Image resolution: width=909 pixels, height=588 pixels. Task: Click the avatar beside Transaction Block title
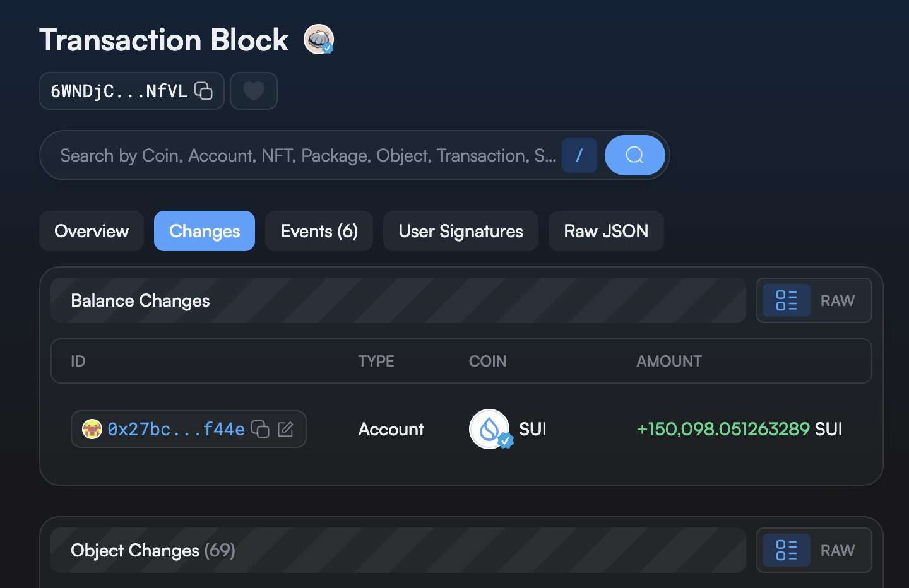point(319,39)
